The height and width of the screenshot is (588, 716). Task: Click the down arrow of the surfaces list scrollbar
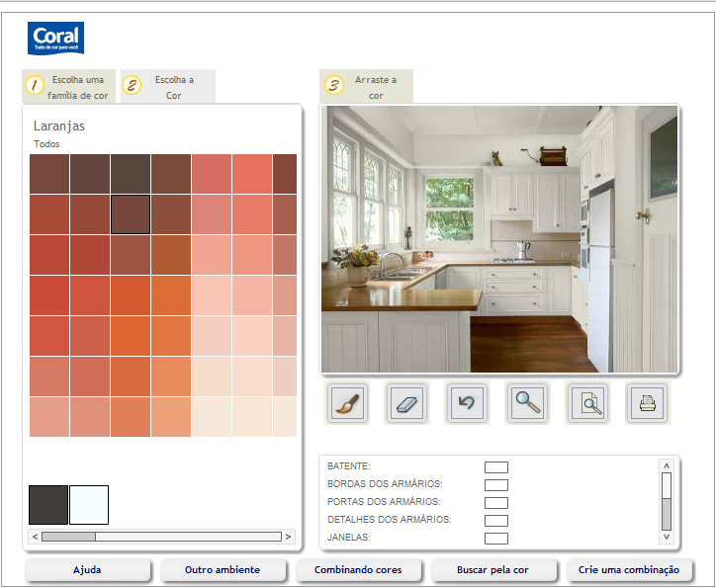tap(667, 537)
